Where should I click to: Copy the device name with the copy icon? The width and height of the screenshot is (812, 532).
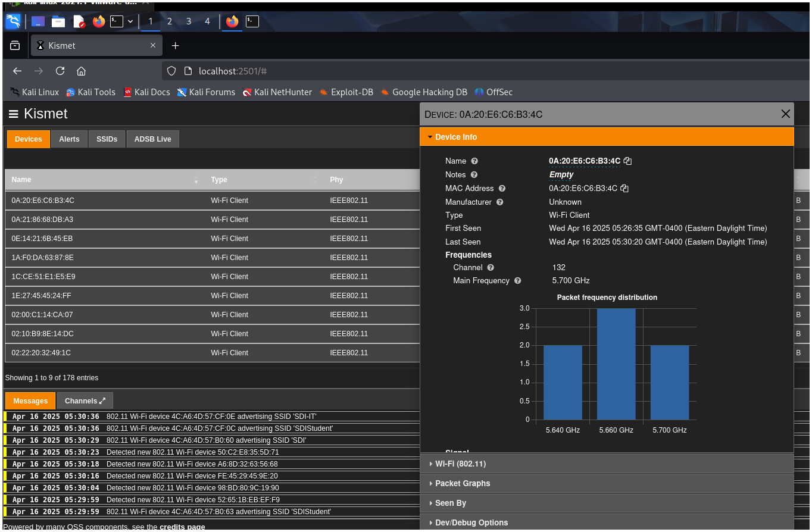[627, 161]
